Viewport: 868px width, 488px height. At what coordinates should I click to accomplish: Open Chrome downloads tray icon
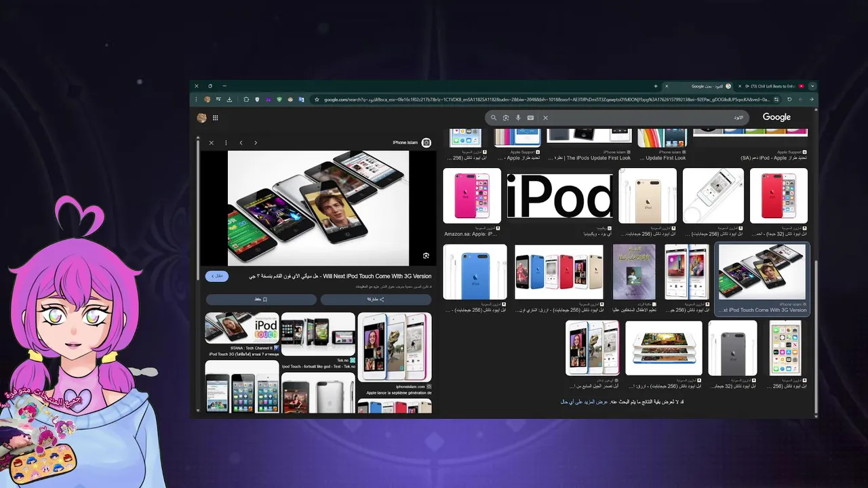tap(229, 99)
